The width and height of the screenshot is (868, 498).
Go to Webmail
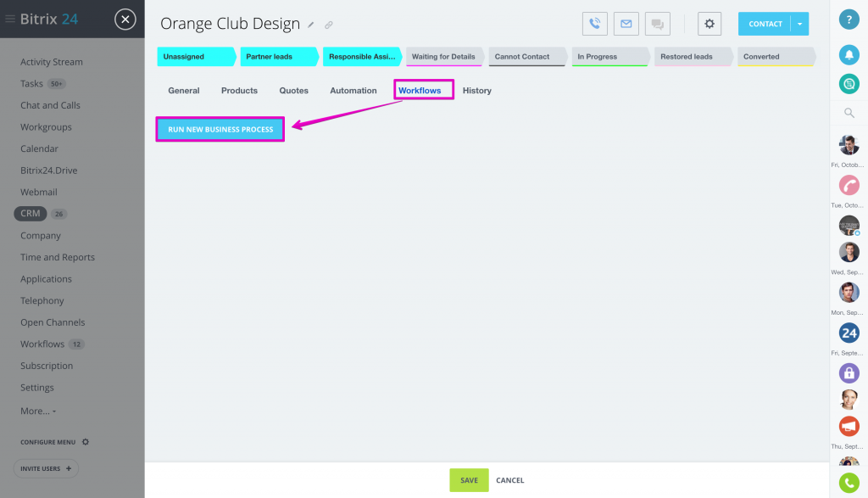click(39, 193)
